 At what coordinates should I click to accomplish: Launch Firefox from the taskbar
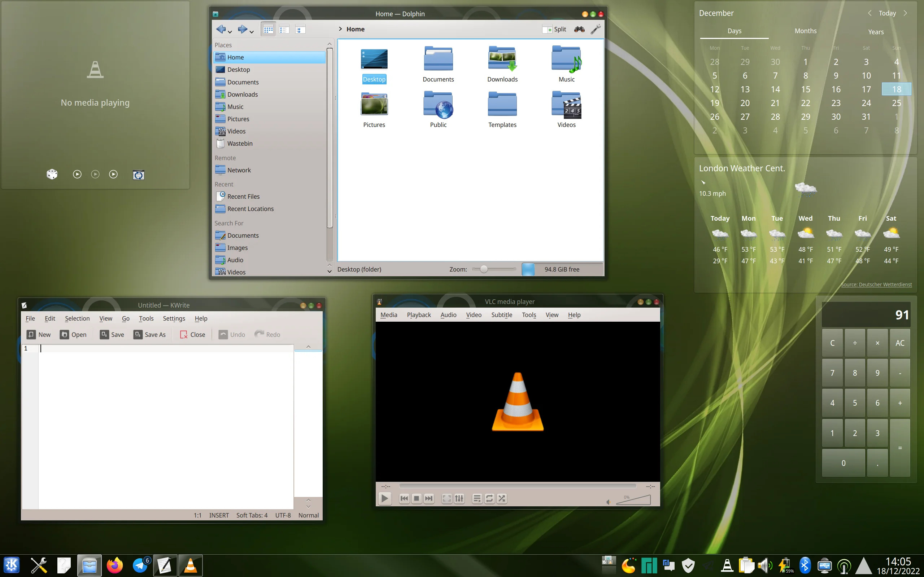[x=114, y=565]
